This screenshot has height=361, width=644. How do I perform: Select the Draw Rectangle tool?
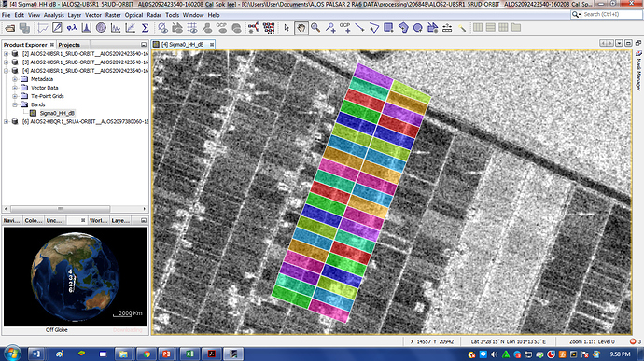click(388, 28)
